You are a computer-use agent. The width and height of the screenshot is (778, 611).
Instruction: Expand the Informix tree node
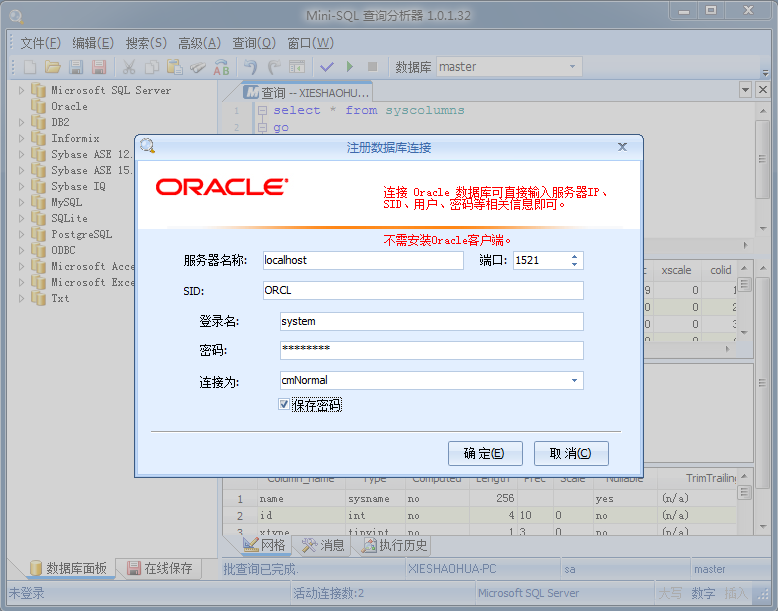(x=21, y=138)
